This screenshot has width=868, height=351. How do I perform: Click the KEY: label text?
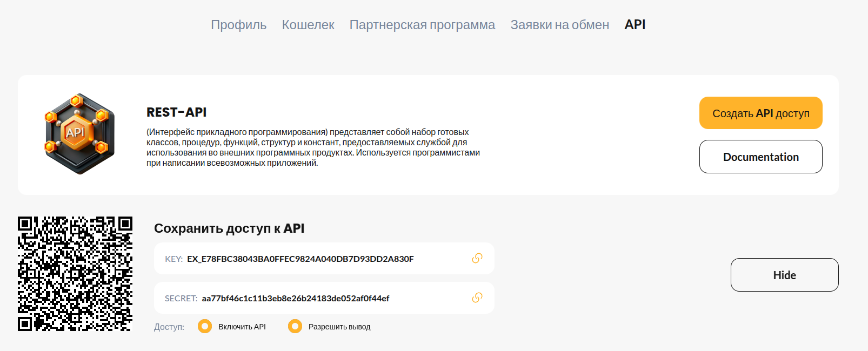point(173,259)
